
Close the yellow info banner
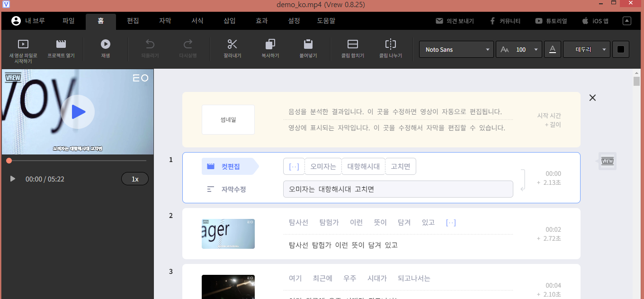point(592,98)
